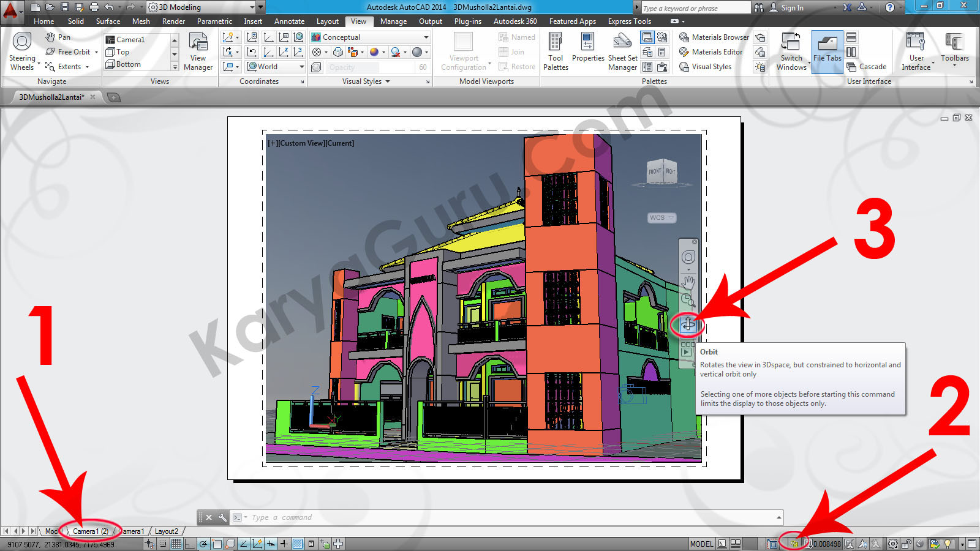This screenshot has height=551, width=980.
Task: Toggle Ortho Mode in the status bar
Action: 190,544
